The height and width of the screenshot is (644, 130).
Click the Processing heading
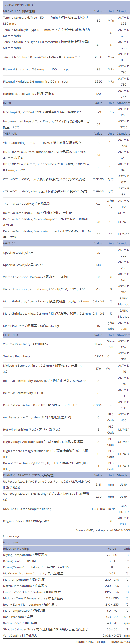(11, 536)
